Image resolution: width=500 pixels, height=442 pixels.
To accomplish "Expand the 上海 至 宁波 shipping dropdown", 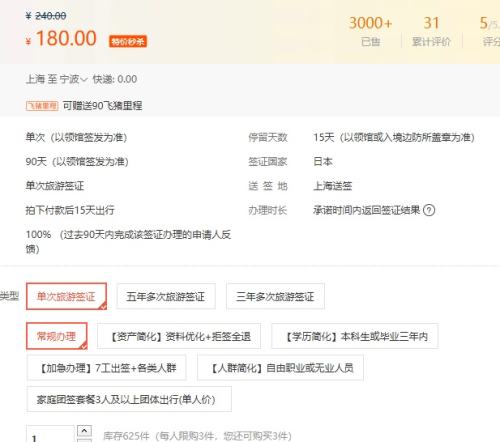I will [x=56, y=79].
